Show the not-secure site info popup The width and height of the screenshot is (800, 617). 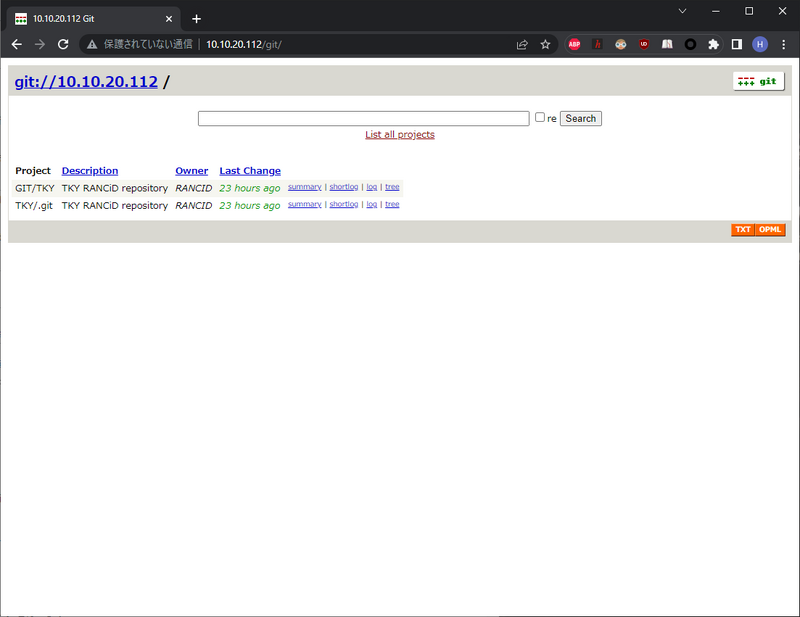coord(93,44)
